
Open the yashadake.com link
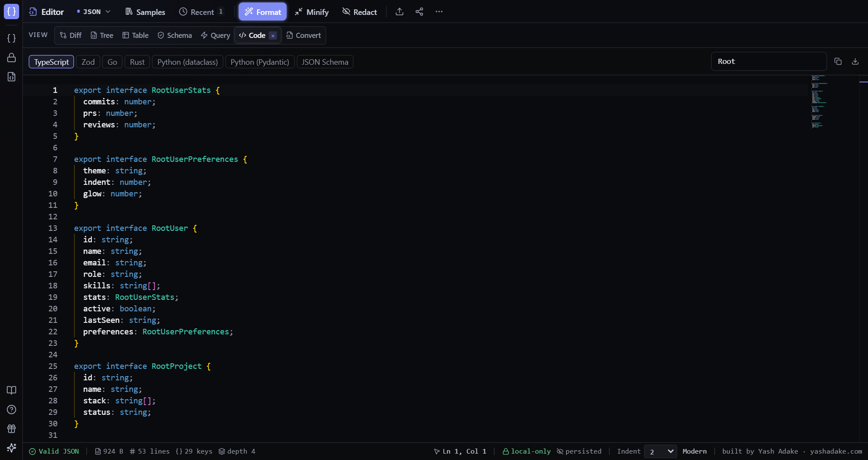pyautogui.click(x=836, y=451)
